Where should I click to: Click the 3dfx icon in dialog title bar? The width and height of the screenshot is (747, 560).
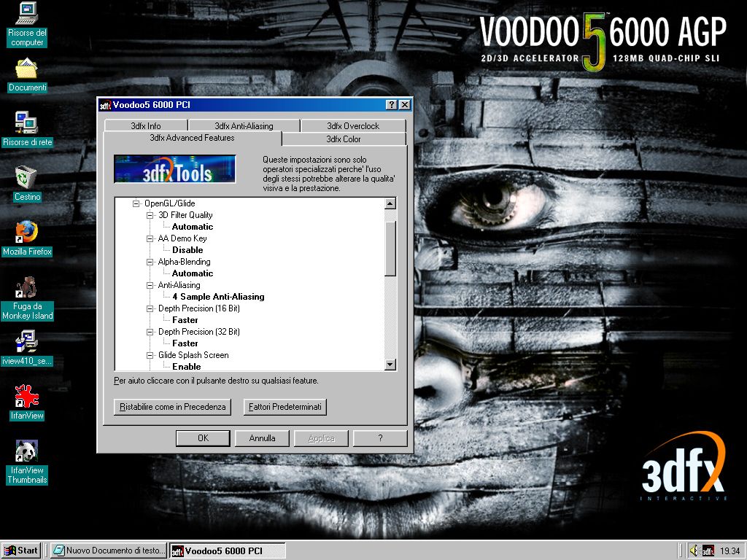click(105, 105)
